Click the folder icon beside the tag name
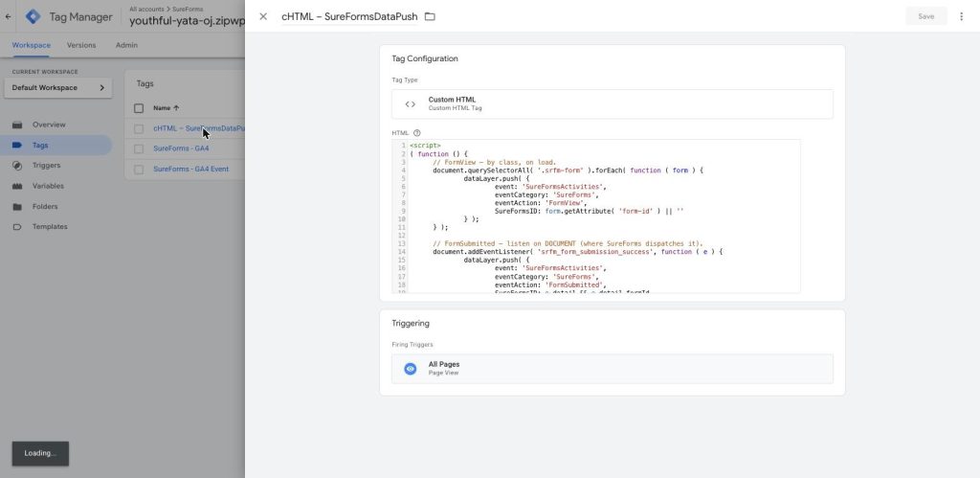 tap(430, 17)
